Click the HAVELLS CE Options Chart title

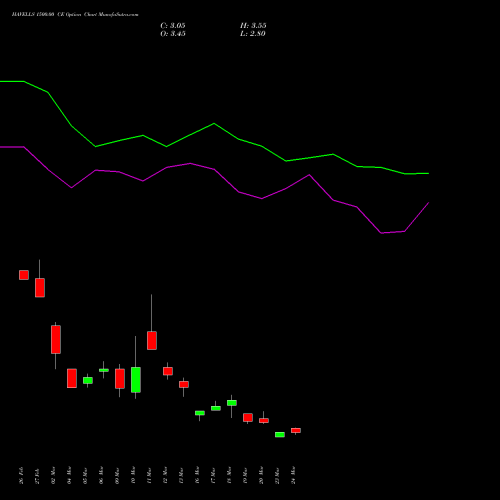[75, 14]
